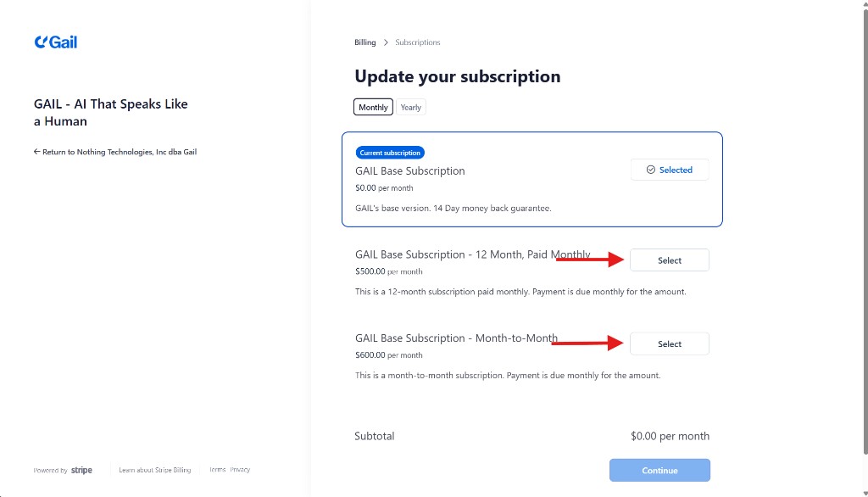This screenshot has width=868, height=497.
Task: Click the Current subscription badge
Action: coord(389,153)
